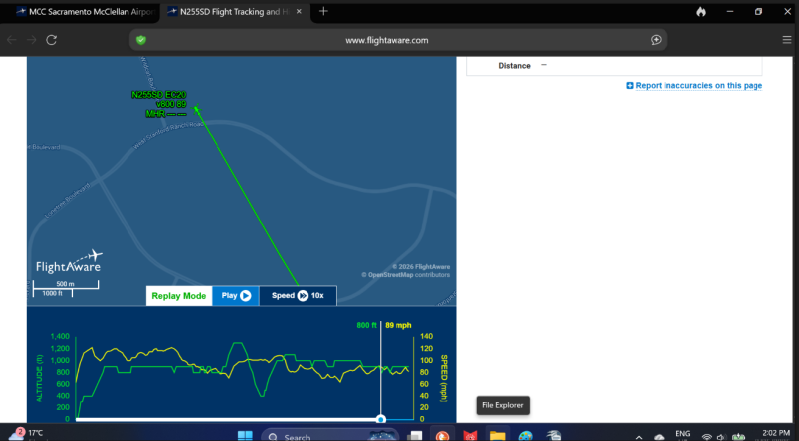Go back to previous page

click(11, 40)
